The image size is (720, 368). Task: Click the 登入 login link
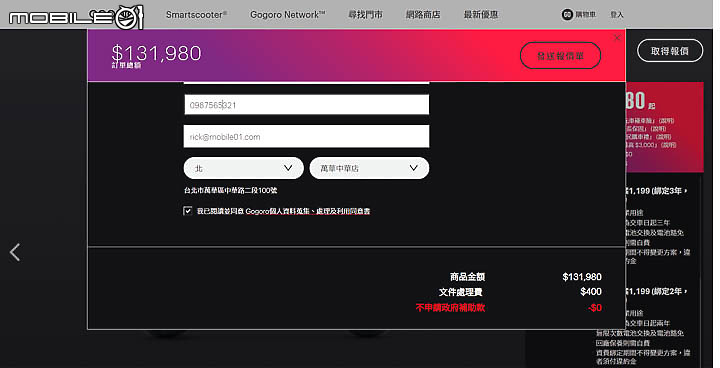pyautogui.click(x=617, y=15)
